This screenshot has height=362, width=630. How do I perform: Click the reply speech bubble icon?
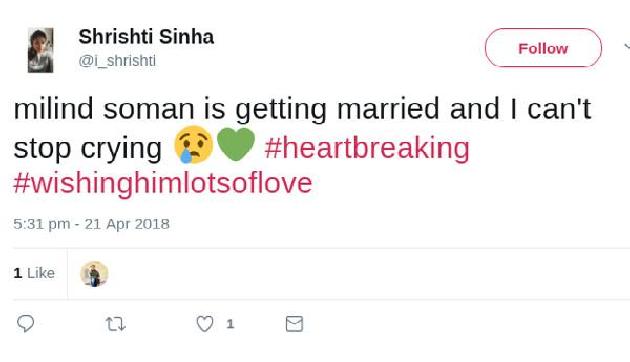click(25, 323)
